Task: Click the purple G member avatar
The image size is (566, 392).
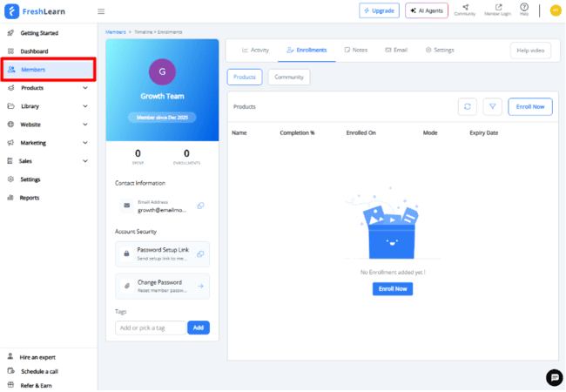Action: pos(162,71)
